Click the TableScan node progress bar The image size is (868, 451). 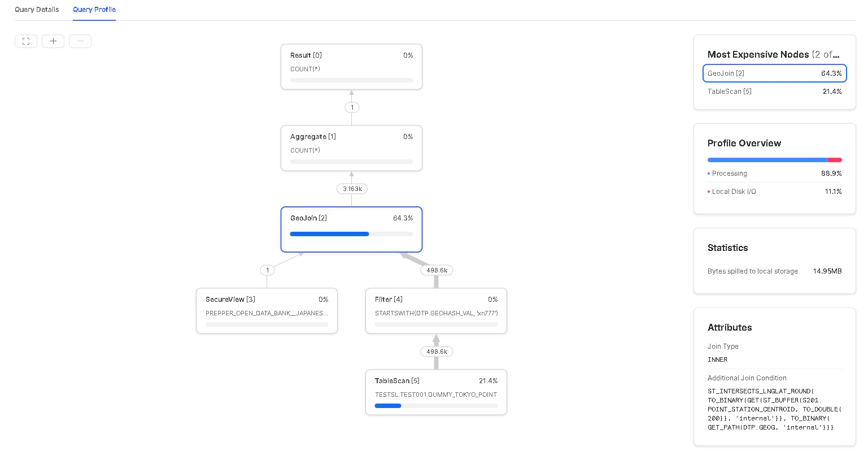tap(436, 406)
